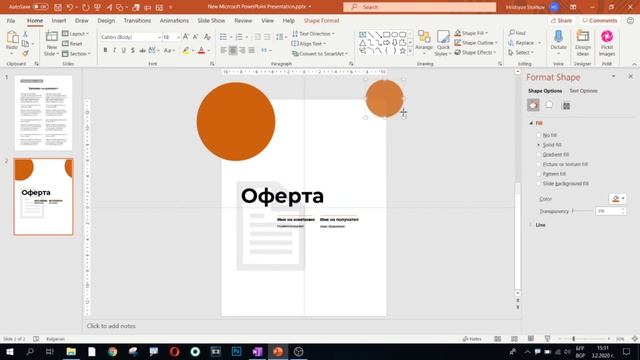Click the Bold formatting icon
The height and width of the screenshot is (360, 640).
[105, 50]
